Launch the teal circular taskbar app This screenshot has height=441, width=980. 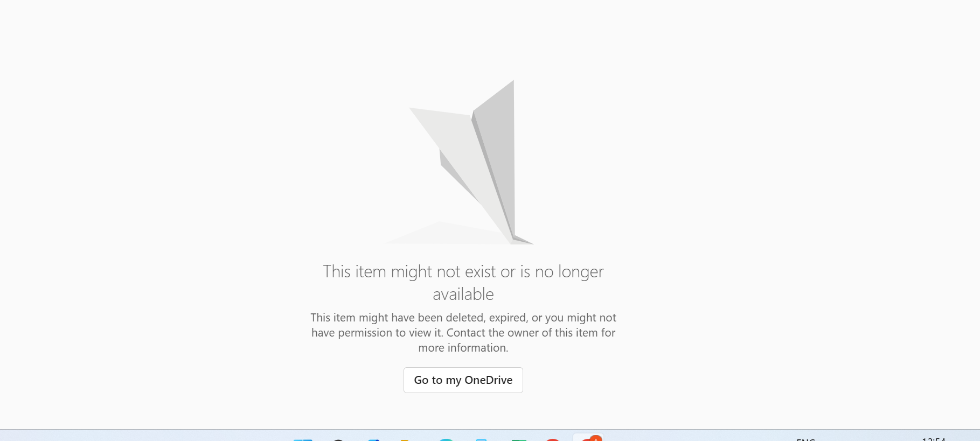tap(446, 439)
